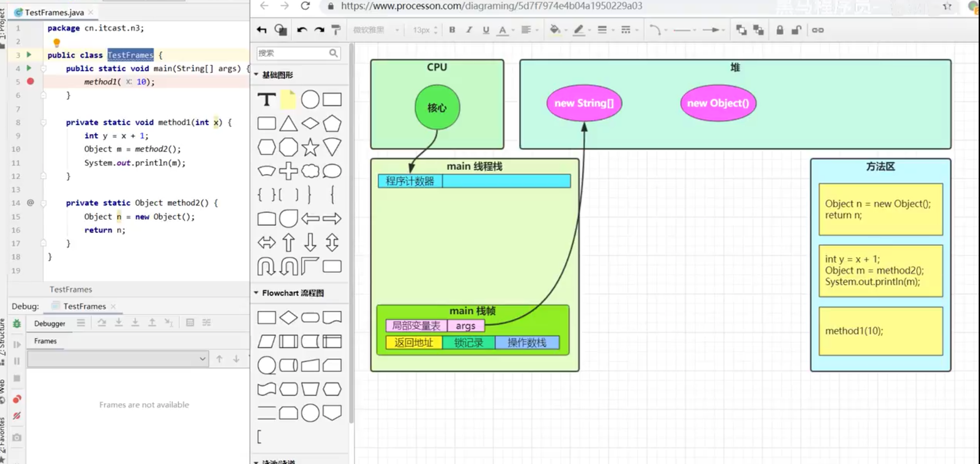980x464 pixels.
Task: Select the Text tool shape
Action: [x=266, y=100]
